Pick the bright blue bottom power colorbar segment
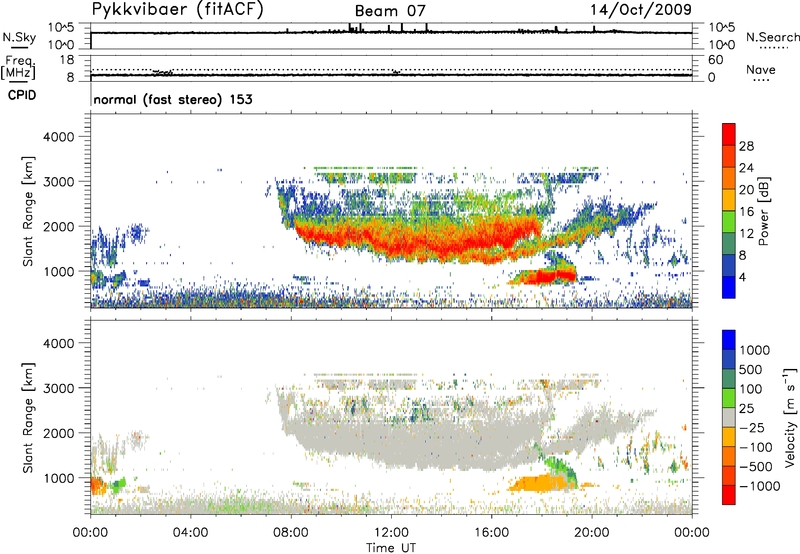 (729, 288)
